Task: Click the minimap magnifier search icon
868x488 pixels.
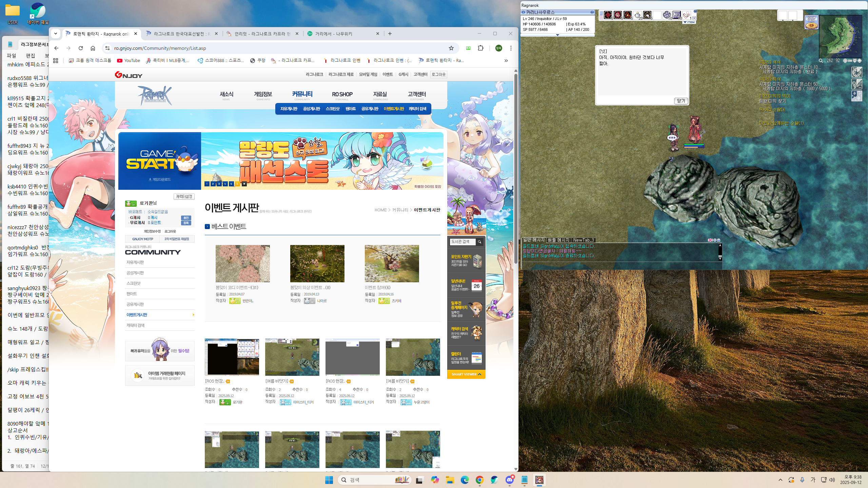Action: click(x=821, y=61)
